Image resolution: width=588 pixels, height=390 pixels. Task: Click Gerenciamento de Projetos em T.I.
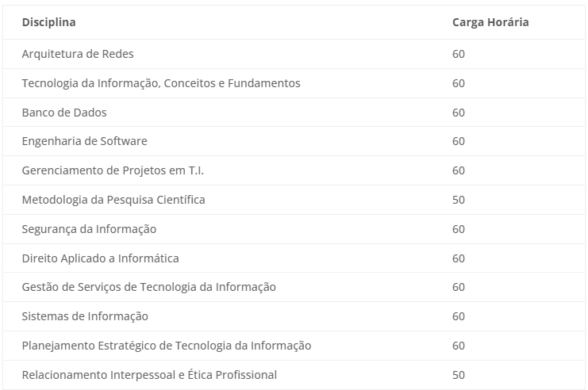pos(113,170)
